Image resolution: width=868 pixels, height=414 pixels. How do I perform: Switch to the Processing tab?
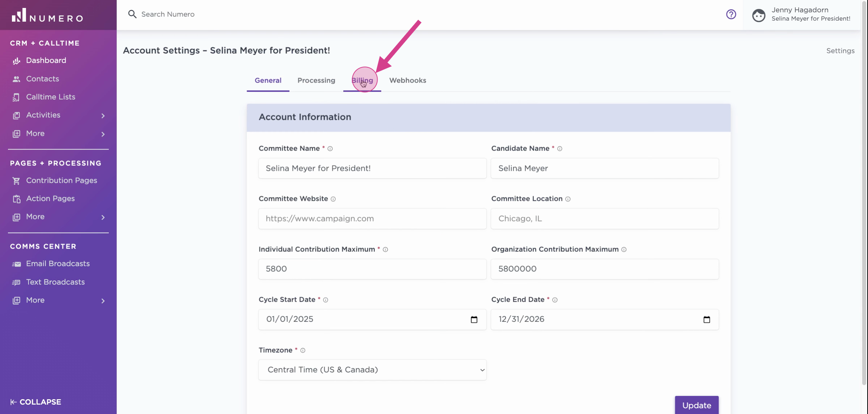pos(316,80)
